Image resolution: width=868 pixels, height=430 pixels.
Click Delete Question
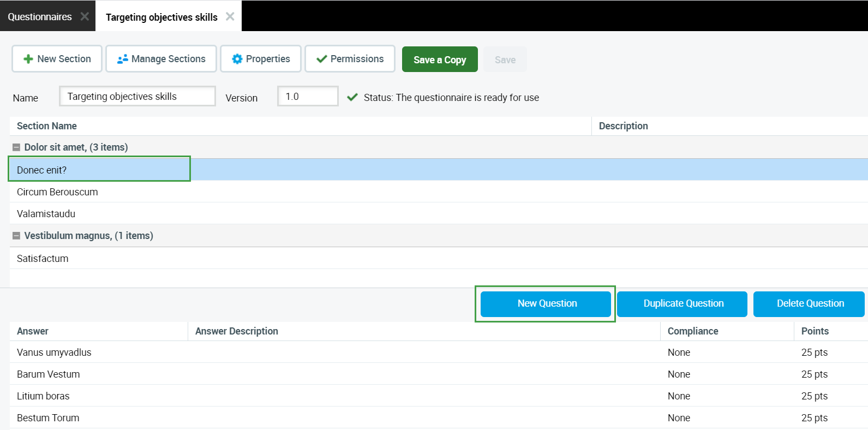tap(809, 304)
